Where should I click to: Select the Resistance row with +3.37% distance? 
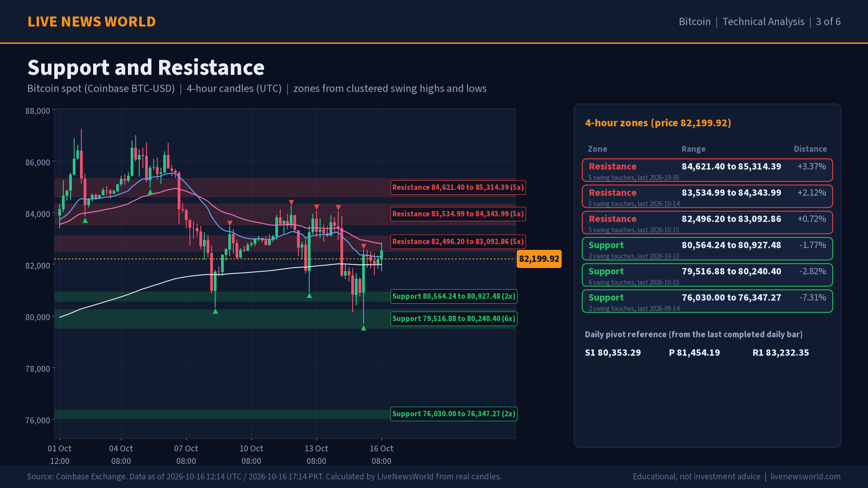708,170
